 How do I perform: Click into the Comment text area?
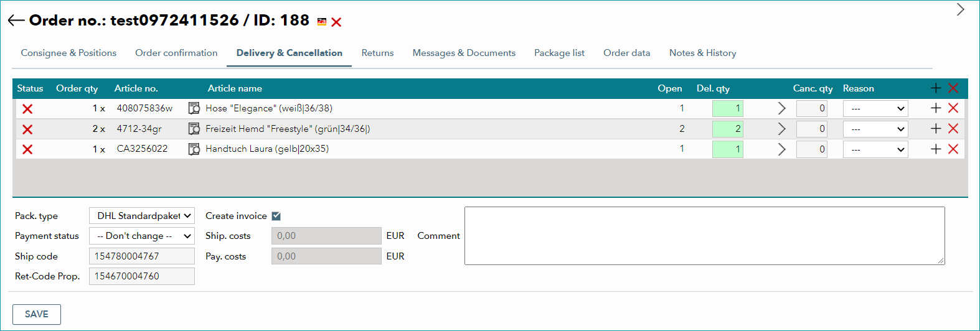click(x=705, y=236)
